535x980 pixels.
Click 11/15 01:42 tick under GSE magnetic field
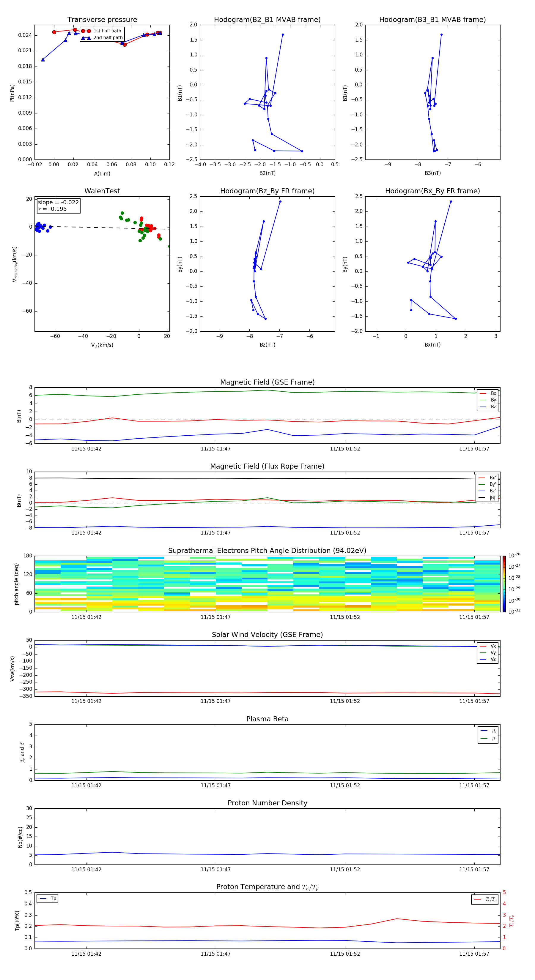coord(86,449)
